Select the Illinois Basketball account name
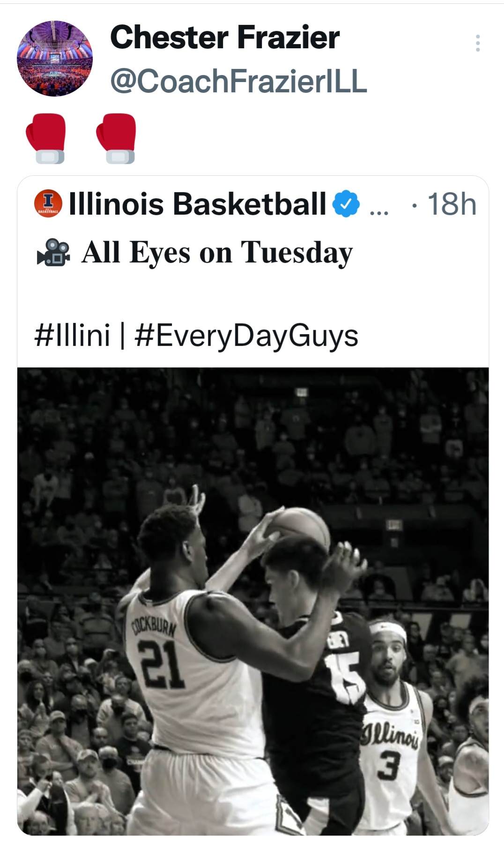The height and width of the screenshot is (850, 504). pyautogui.click(x=197, y=204)
